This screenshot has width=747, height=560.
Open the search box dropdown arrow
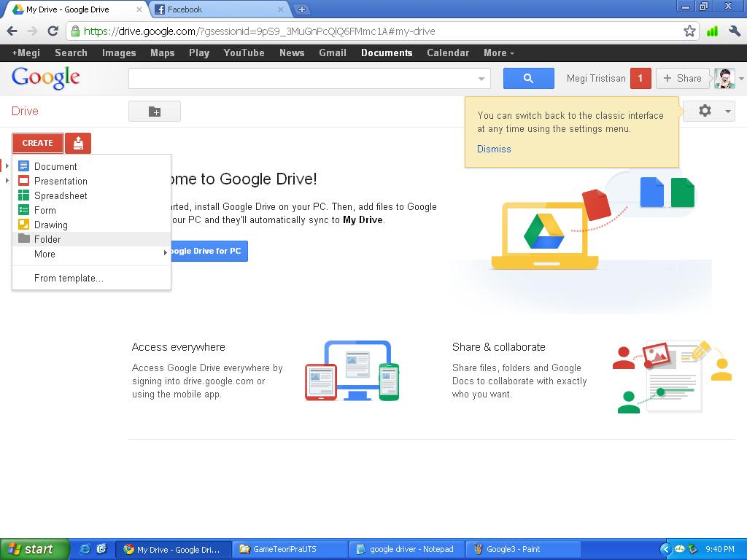(x=481, y=79)
